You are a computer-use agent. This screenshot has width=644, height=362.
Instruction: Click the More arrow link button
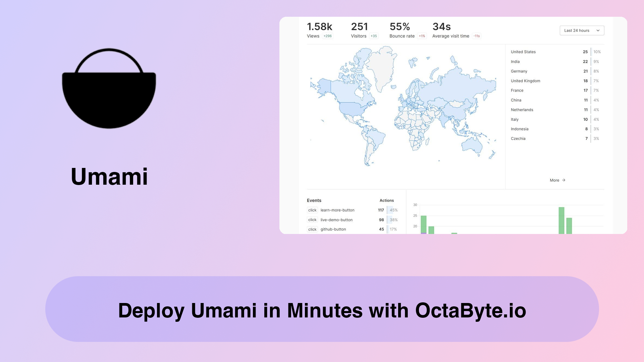557,180
